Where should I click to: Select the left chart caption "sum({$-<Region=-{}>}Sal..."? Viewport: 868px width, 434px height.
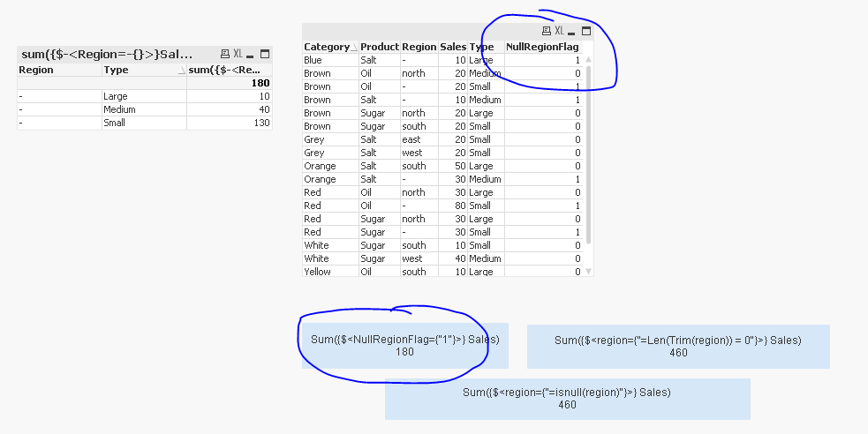pos(107,54)
